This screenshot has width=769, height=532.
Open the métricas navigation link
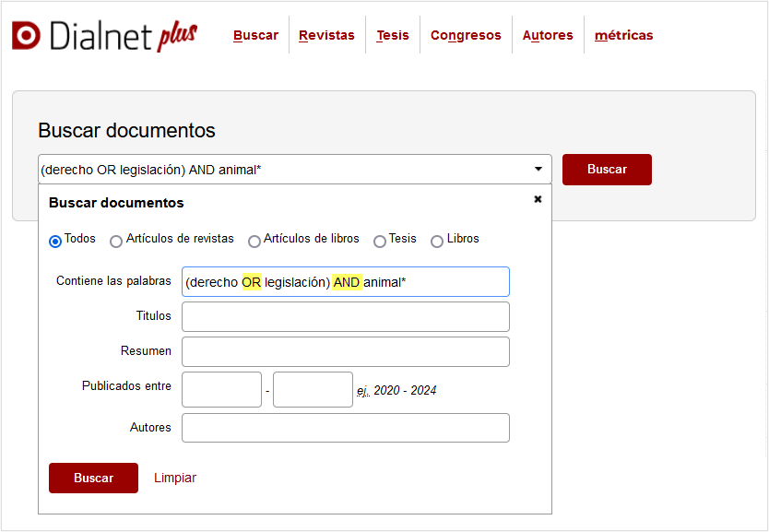point(624,35)
